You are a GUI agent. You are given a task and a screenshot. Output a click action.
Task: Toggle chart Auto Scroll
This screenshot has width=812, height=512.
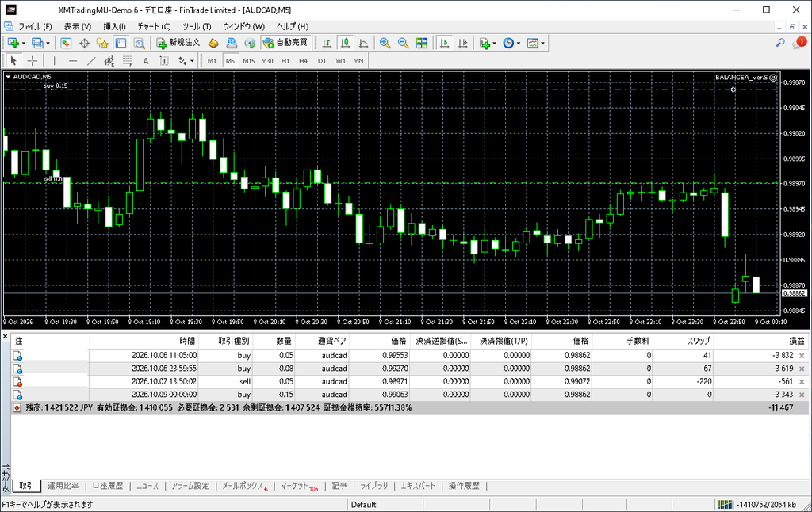444,43
